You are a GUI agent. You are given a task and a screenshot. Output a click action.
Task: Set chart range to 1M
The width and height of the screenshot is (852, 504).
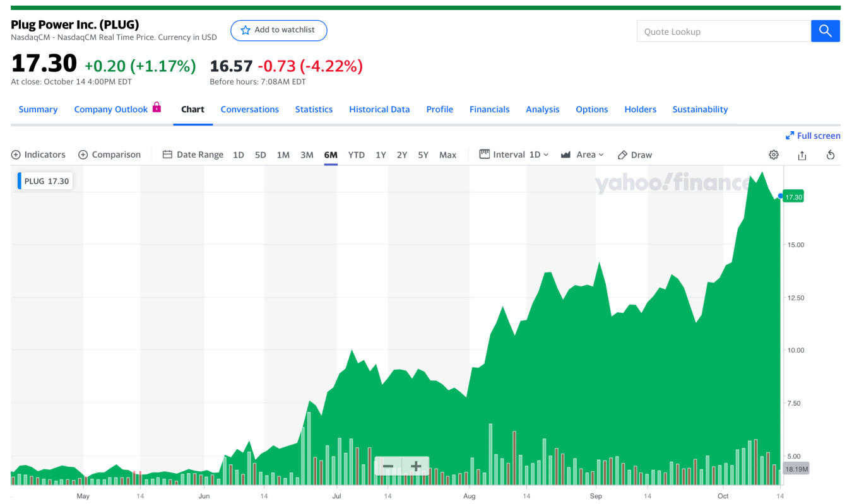tap(283, 155)
